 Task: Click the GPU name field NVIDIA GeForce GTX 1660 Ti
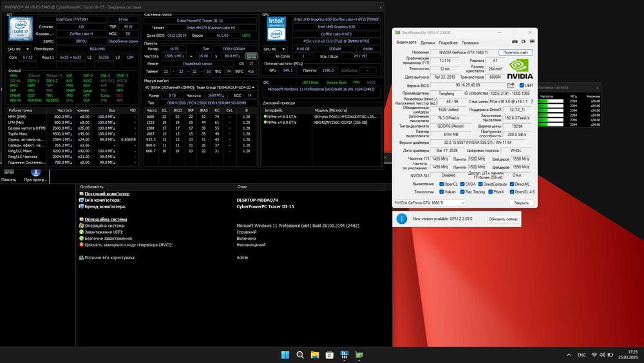tap(463, 53)
